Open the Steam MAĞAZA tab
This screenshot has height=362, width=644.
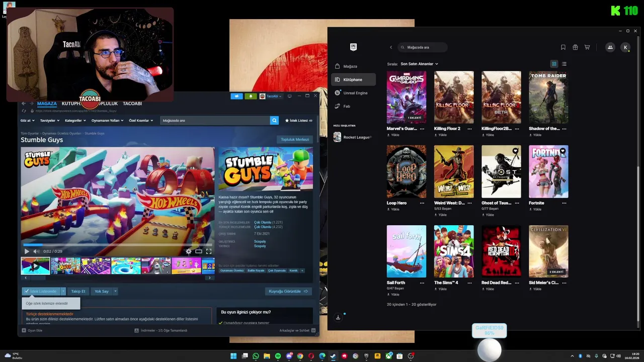coord(47,104)
